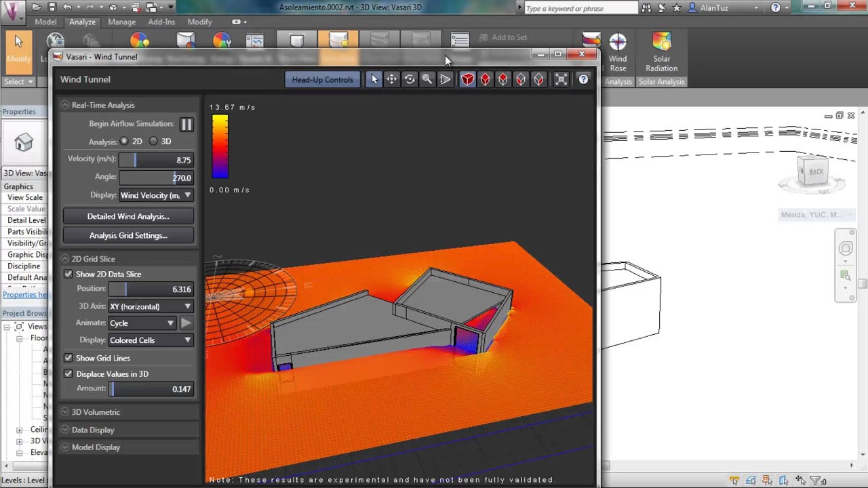Open the Colored Cells display dropdown
Viewport: 868px width, 488px height.
151,340
